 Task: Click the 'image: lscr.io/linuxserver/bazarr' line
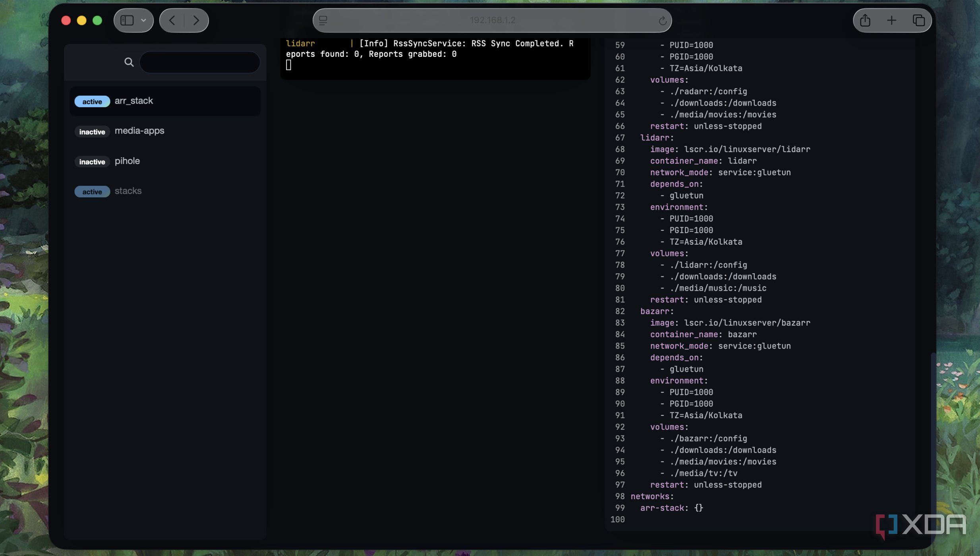(730, 323)
